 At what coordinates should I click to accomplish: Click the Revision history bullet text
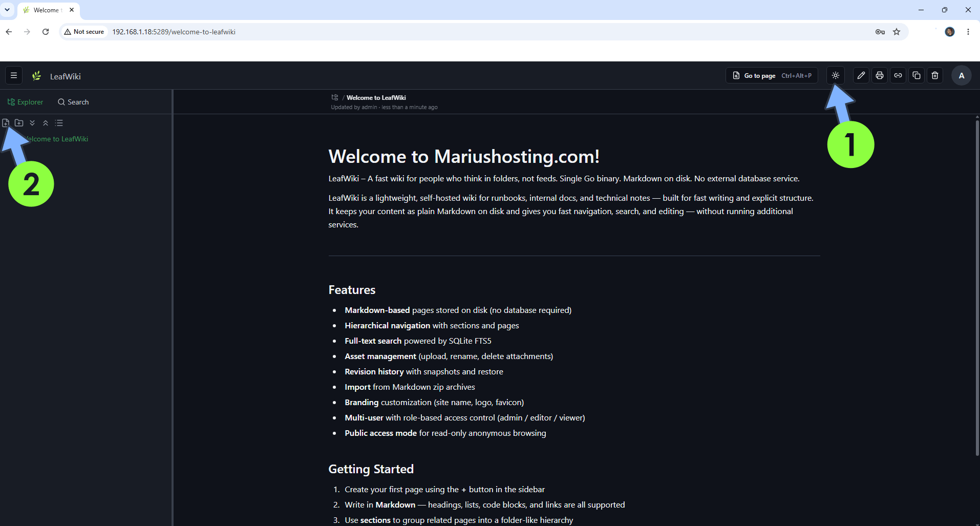(424, 372)
